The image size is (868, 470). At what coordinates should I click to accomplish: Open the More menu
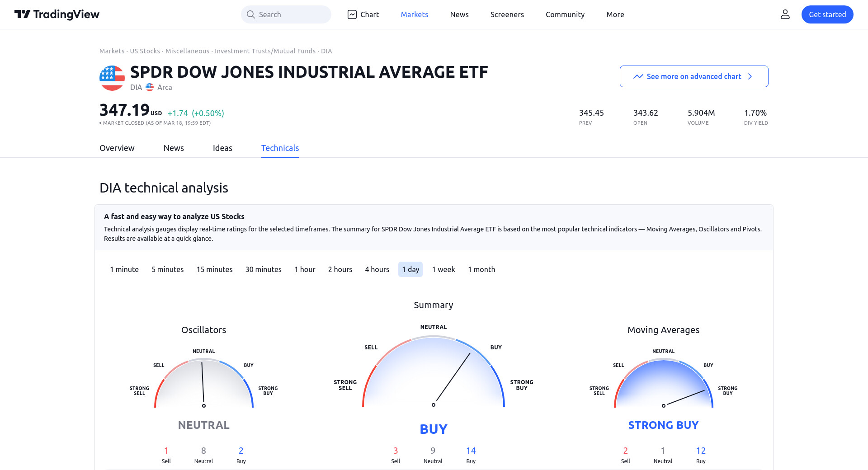615,14
